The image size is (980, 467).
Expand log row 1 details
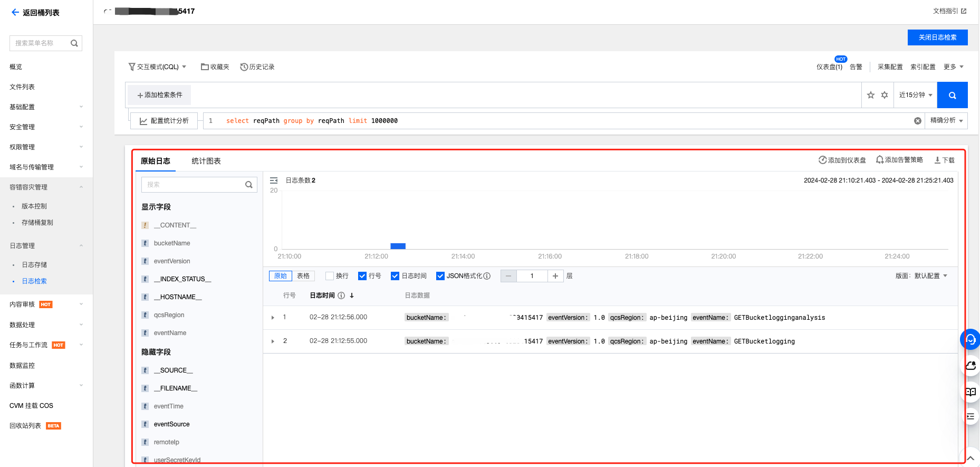[x=273, y=318]
